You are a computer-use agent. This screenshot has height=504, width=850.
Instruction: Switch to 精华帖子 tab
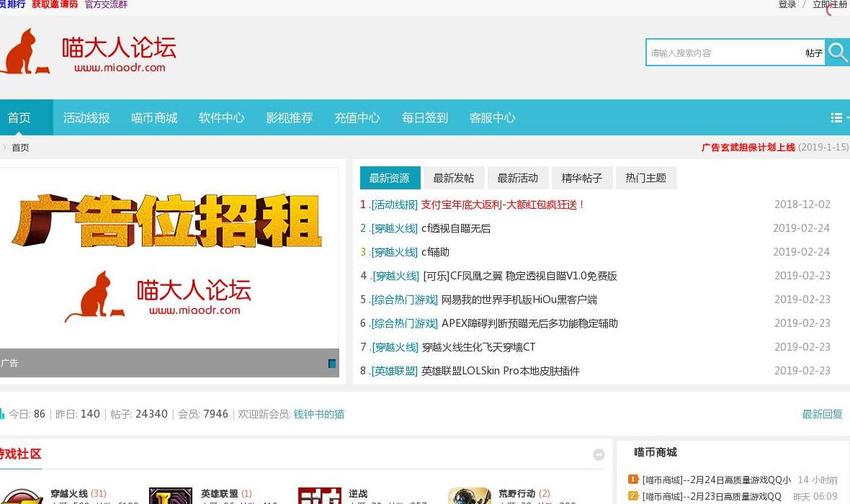pyautogui.click(x=581, y=178)
